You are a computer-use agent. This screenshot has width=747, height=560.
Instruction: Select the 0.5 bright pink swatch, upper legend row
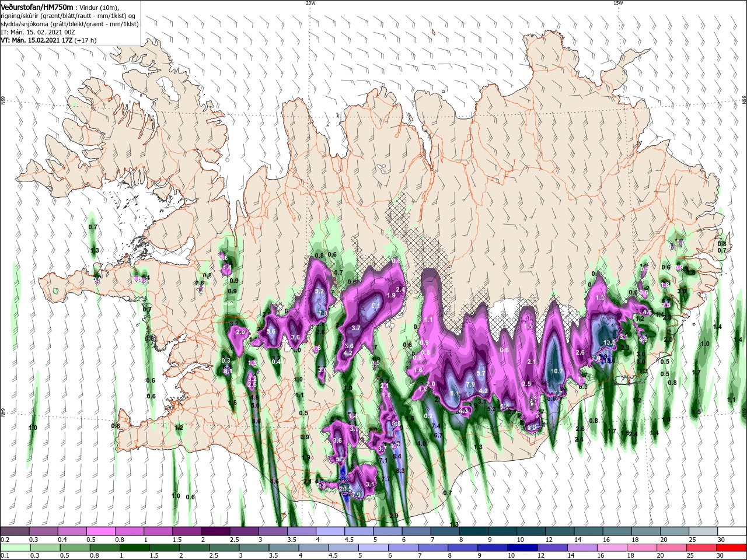(101, 531)
